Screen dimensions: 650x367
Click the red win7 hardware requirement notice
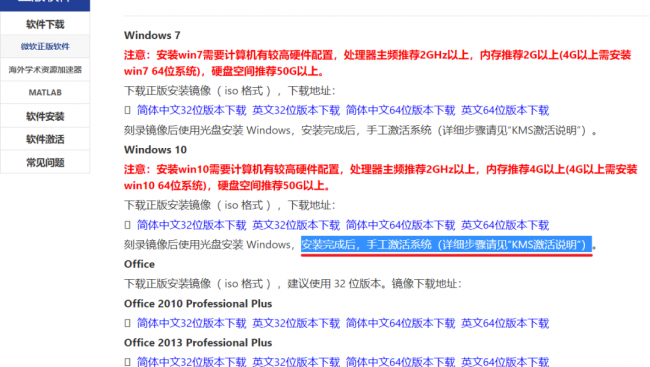click(378, 63)
